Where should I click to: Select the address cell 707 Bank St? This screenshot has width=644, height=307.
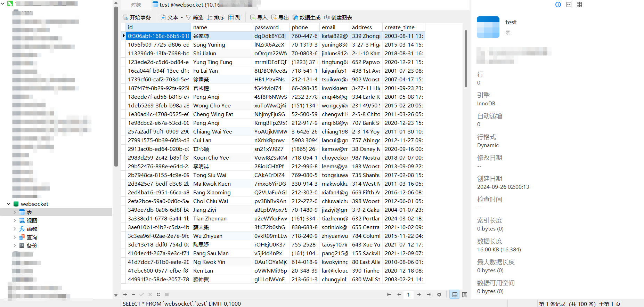(366, 123)
